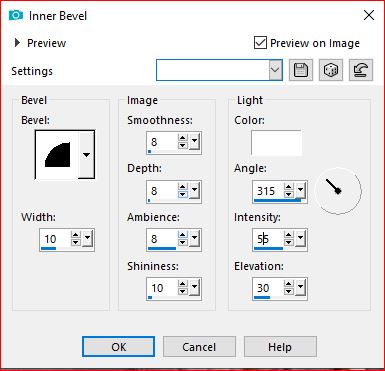385x371 pixels.
Task: Click the OK button
Action: (119, 347)
